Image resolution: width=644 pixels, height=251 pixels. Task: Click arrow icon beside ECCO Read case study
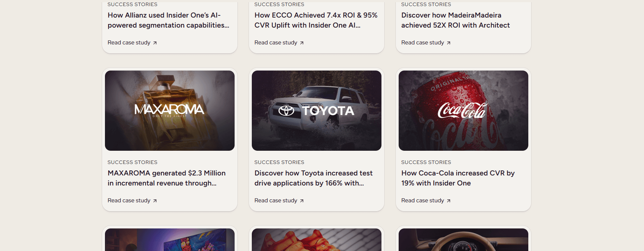(302, 43)
